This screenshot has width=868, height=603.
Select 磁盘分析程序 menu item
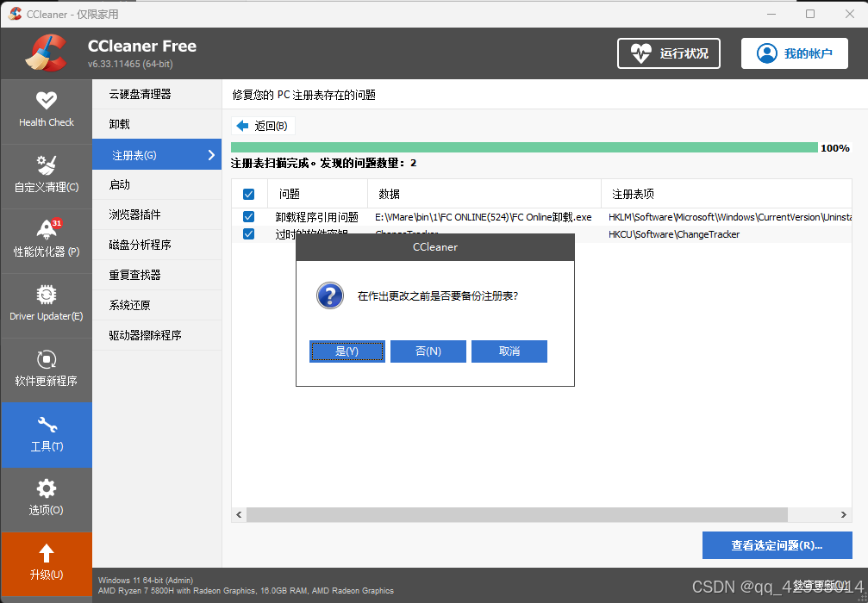(x=157, y=245)
